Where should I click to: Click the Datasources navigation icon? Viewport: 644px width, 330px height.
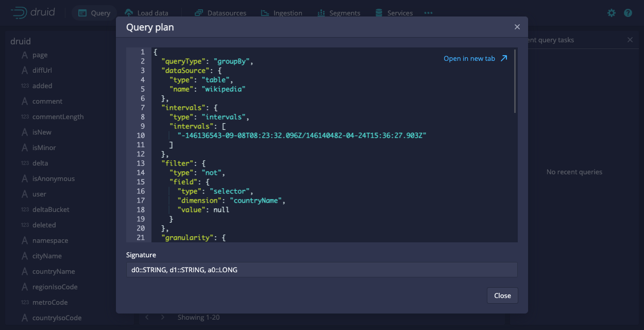(x=199, y=12)
